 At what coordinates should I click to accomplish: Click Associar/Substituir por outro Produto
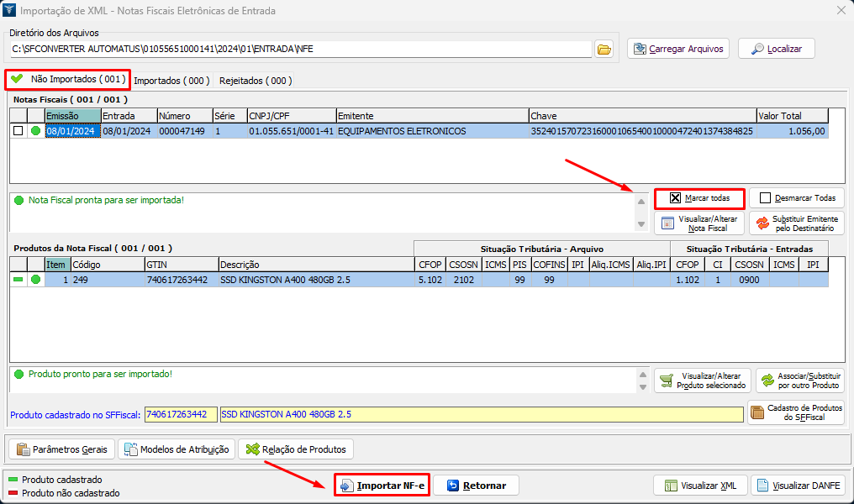(x=799, y=381)
